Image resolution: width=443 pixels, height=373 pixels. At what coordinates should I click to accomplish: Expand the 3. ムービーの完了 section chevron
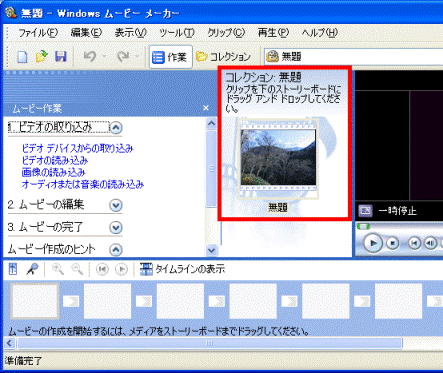coord(116,228)
